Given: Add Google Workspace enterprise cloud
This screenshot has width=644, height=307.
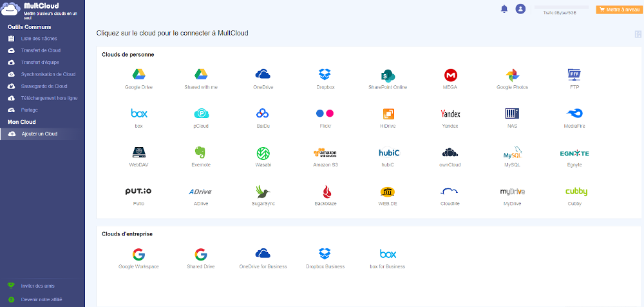Looking at the screenshot, I should pos(139,259).
